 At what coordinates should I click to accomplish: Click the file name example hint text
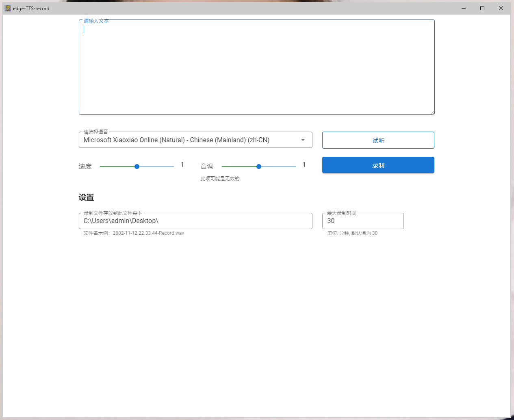click(134, 233)
